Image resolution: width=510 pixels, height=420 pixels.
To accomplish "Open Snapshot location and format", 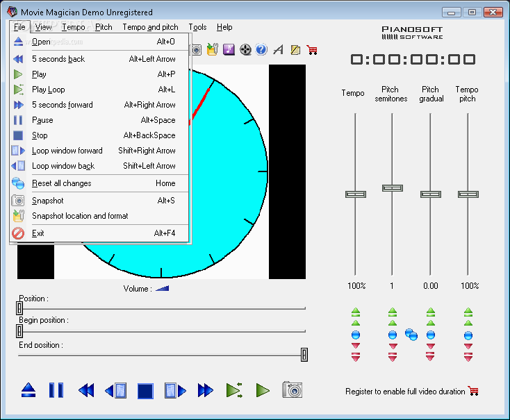I will coord(99,216).
